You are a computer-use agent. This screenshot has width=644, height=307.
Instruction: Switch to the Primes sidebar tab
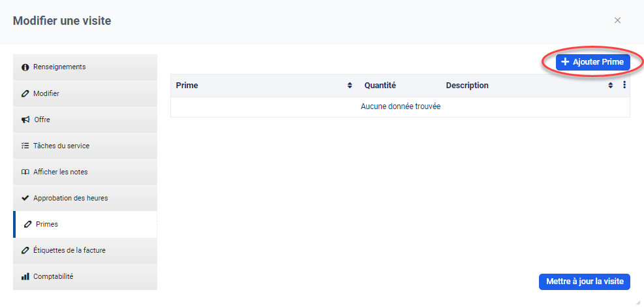point(47,224)
